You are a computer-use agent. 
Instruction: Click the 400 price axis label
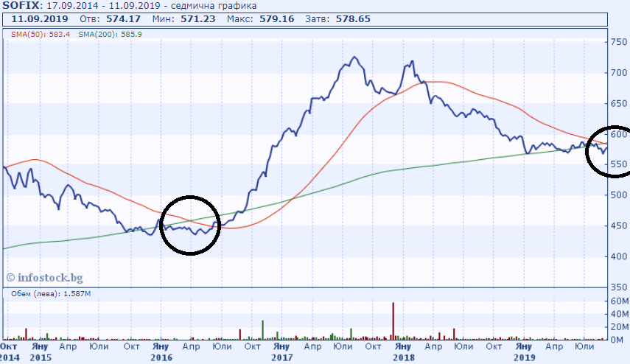[619, 256]
